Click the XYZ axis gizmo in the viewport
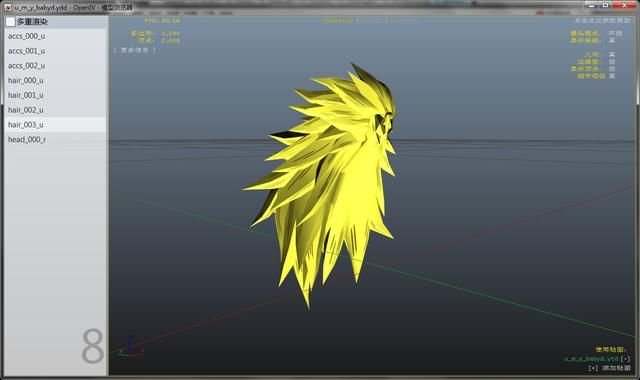640x380 pixels. pyautogui.click(x=131, y=346)
